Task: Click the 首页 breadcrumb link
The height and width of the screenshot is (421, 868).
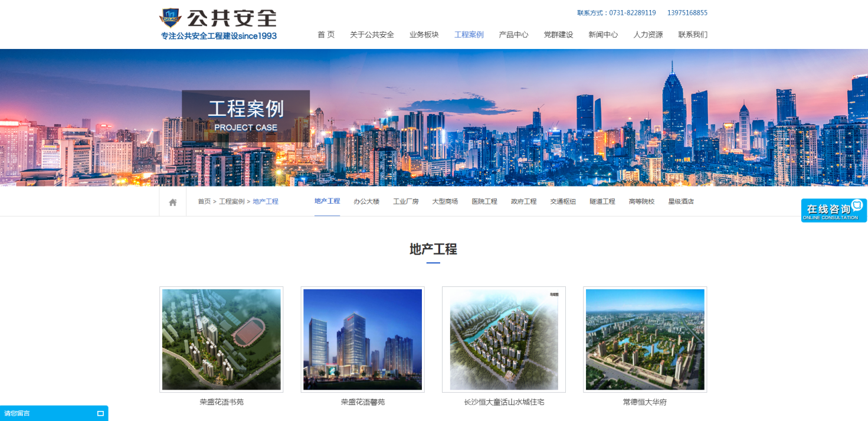Action: tap(204, 201)
